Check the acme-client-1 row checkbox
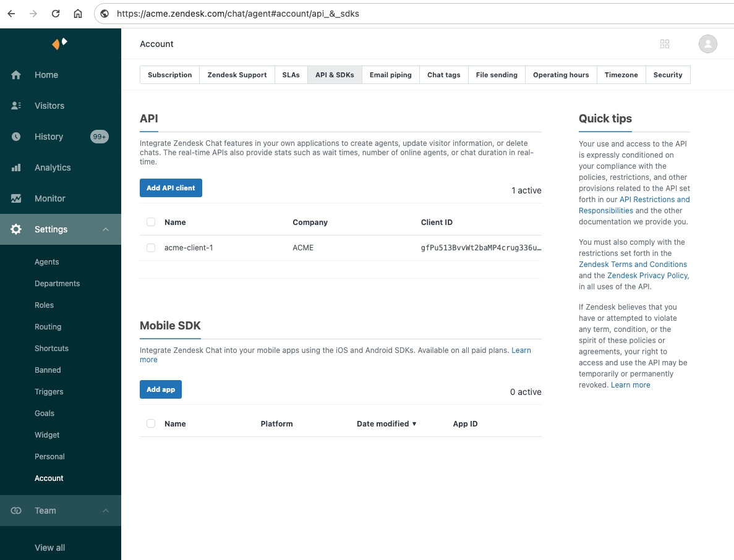The width and height of the screenshot is (734, 560). pos(151,248)
